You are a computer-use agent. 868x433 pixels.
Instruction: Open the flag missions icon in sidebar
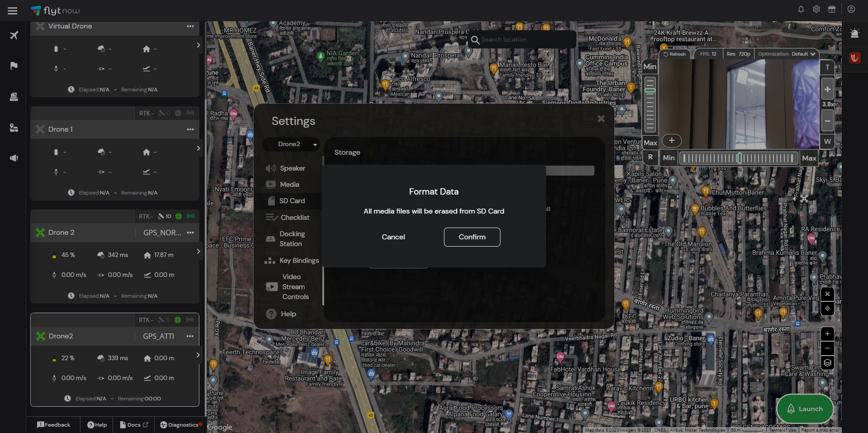point(14,66)
